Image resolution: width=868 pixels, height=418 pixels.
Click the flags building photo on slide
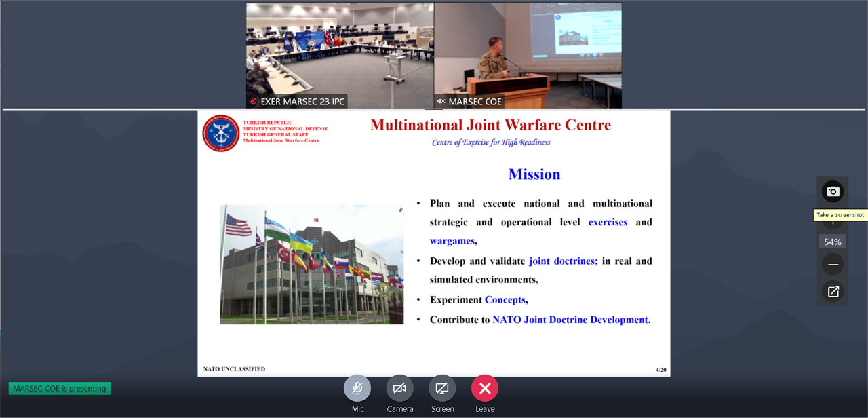[x=311, y=265]
